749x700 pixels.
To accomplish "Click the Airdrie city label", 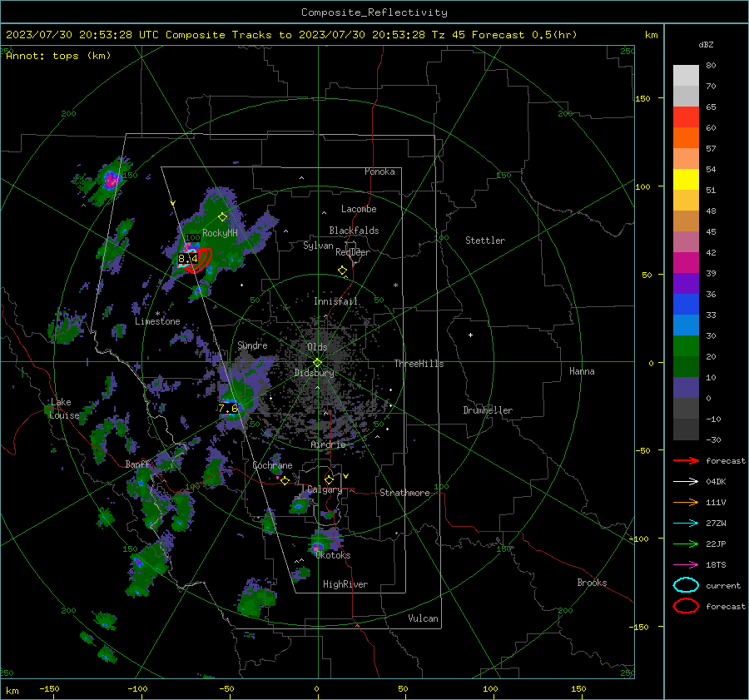I will click(x=328, y=444).
